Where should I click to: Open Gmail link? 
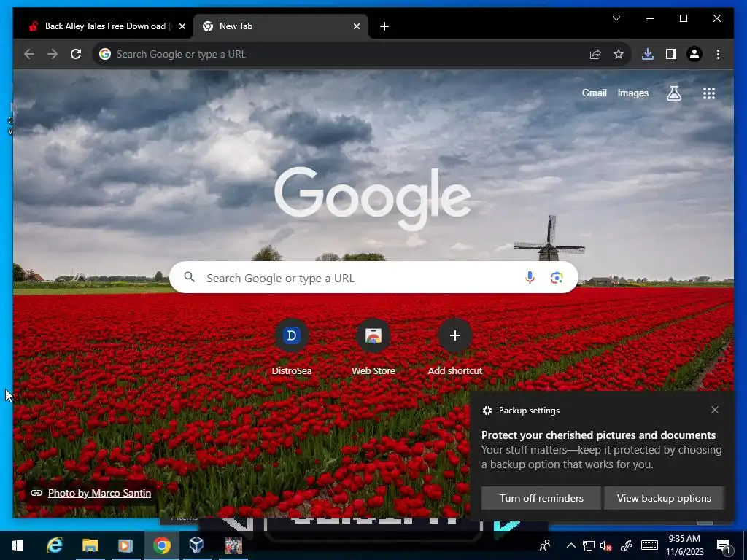point(594,93)
